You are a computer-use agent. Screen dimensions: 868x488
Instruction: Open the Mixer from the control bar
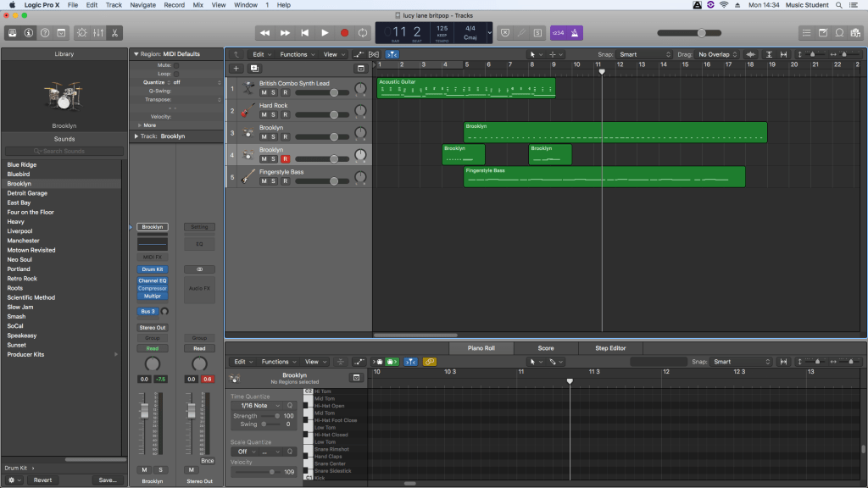(97, 33)
